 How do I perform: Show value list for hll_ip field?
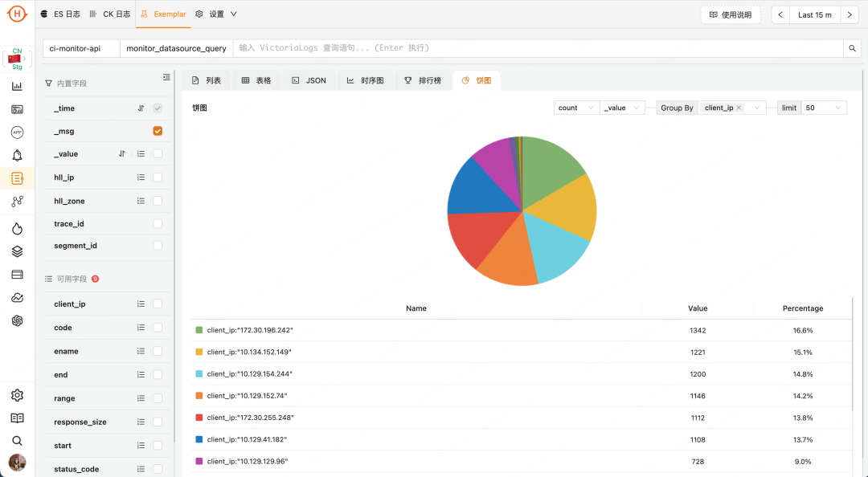[141, 177]
